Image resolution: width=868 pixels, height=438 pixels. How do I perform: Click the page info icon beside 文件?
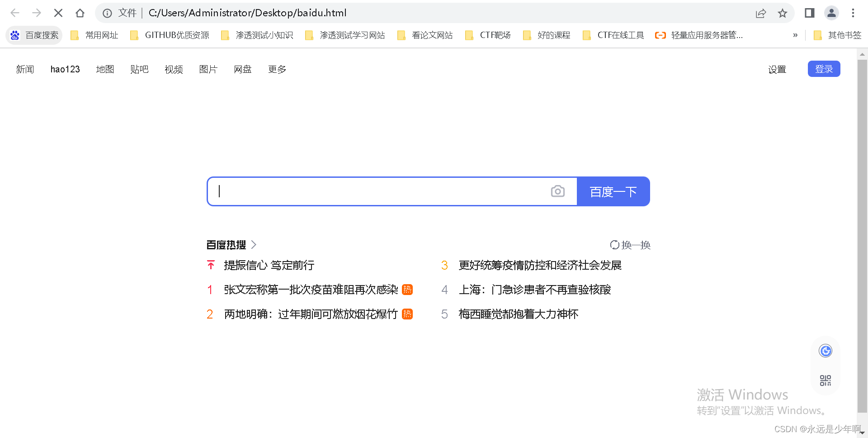click(x=107, y=13)
